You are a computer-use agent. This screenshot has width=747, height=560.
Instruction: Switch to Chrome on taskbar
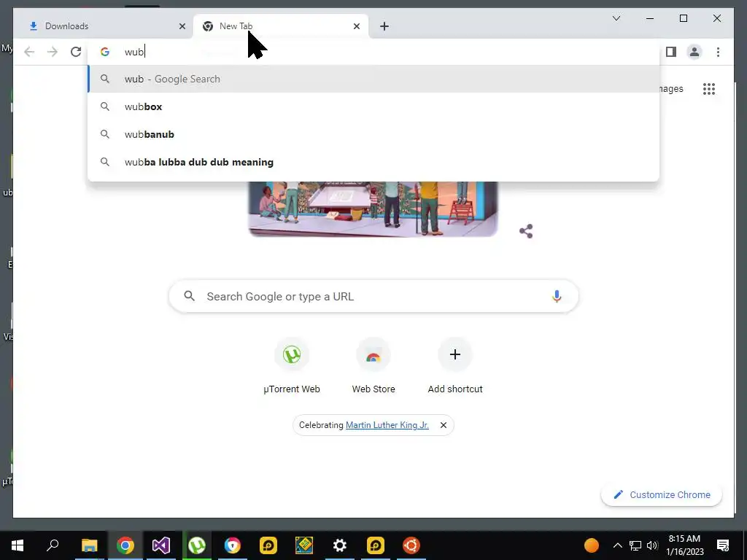tap(125, 545)
